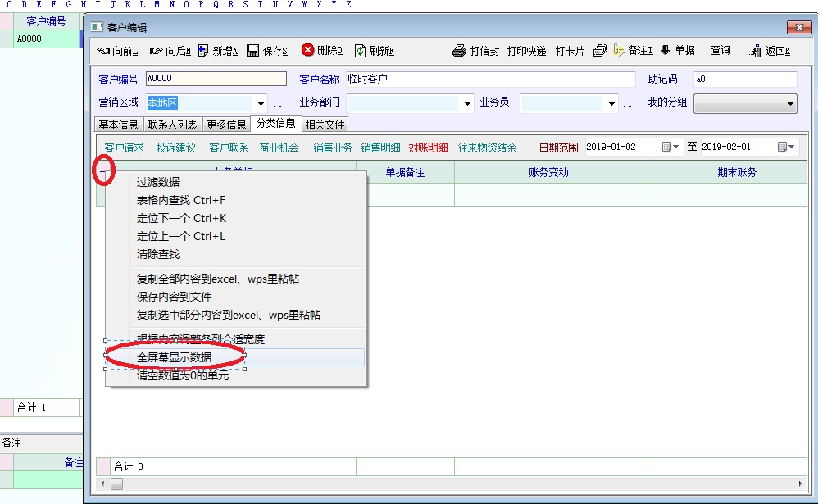The height and width of the screenshot is (504, 818).
Task: Click the 返回 return icon
Action: (x=756, y=51)
